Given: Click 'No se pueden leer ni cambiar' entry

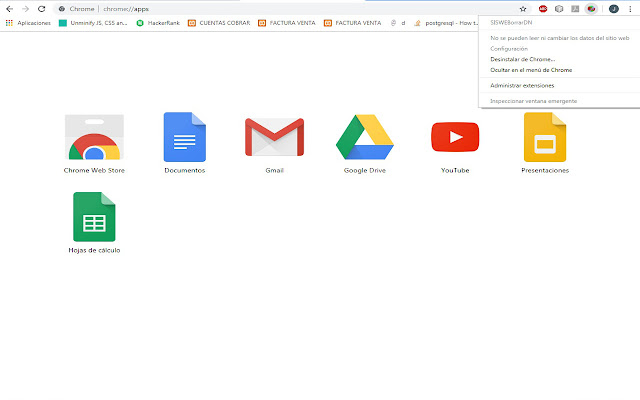Looking at the screenshot, I should click(559, 38).
